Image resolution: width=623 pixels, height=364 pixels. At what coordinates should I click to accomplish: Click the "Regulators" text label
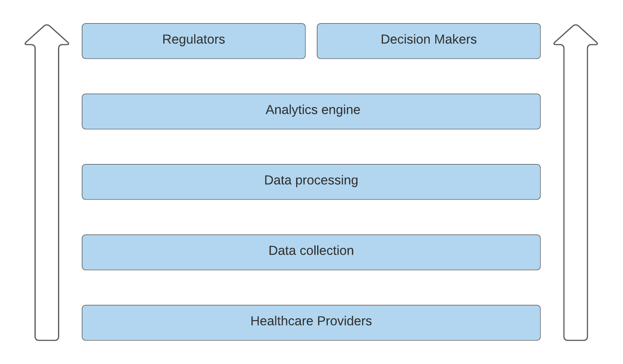(x=194, y=40)
